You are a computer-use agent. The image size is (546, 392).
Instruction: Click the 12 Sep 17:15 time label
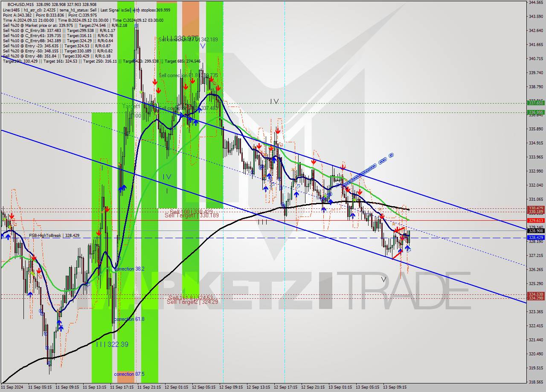[x=285, y=387]
